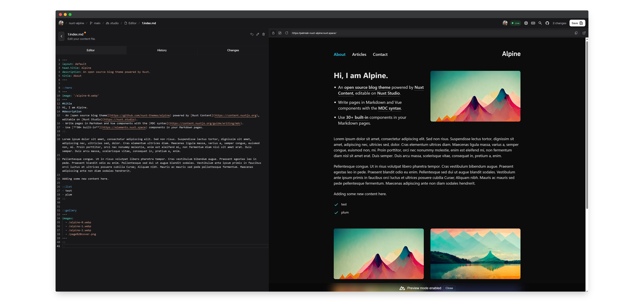
Task: Open the GitHub repository icon
Action: [547, 23]
